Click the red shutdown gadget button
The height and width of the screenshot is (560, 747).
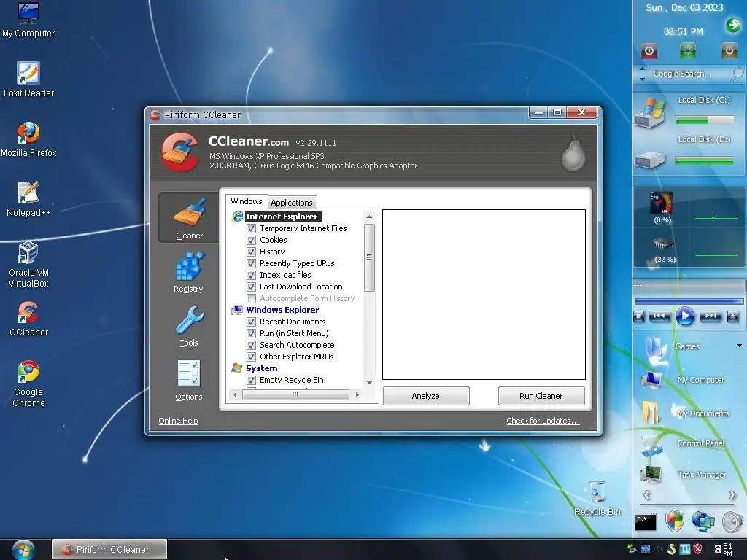(649, 50)
